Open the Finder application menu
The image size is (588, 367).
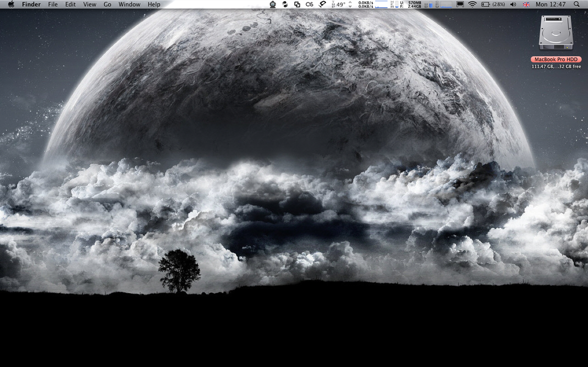pos(31,4)
